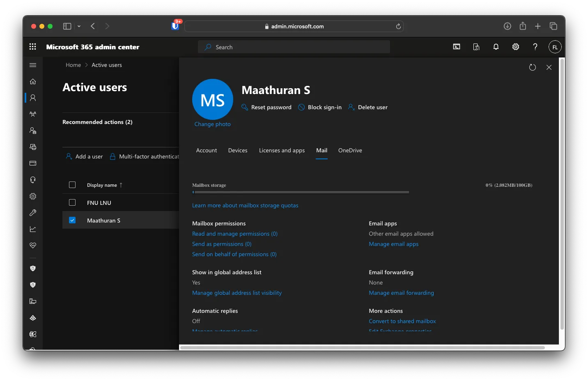
Task: Click Home in the breadcrumb
Action: 73,65
